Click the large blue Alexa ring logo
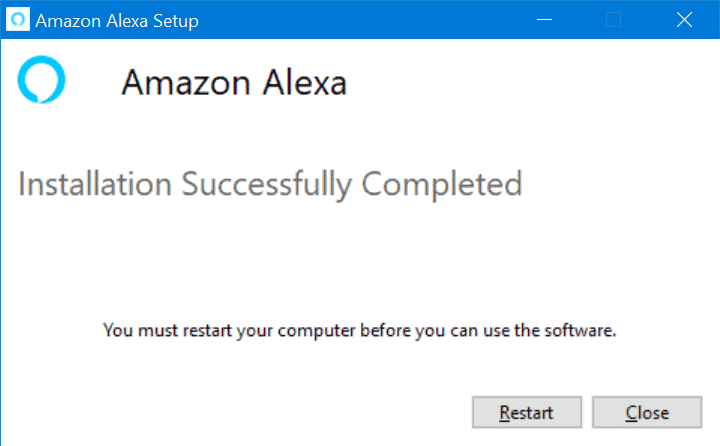 pos(41,79)
